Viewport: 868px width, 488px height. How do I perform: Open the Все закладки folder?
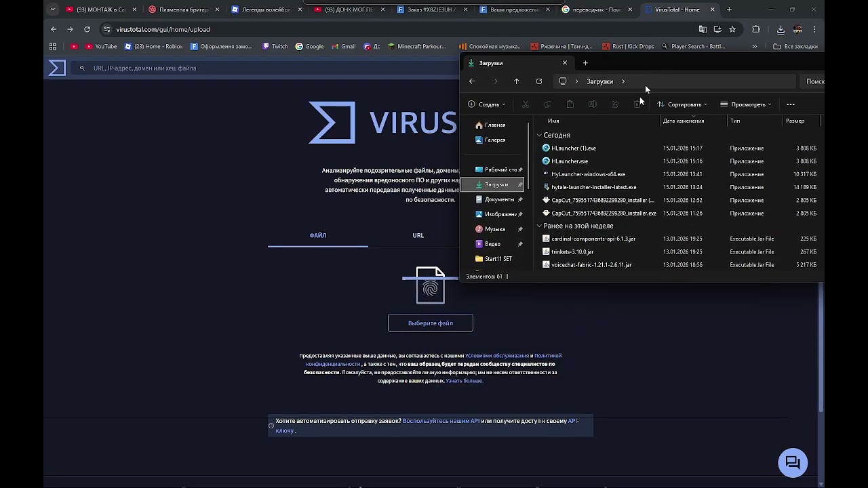coord(796,47)
